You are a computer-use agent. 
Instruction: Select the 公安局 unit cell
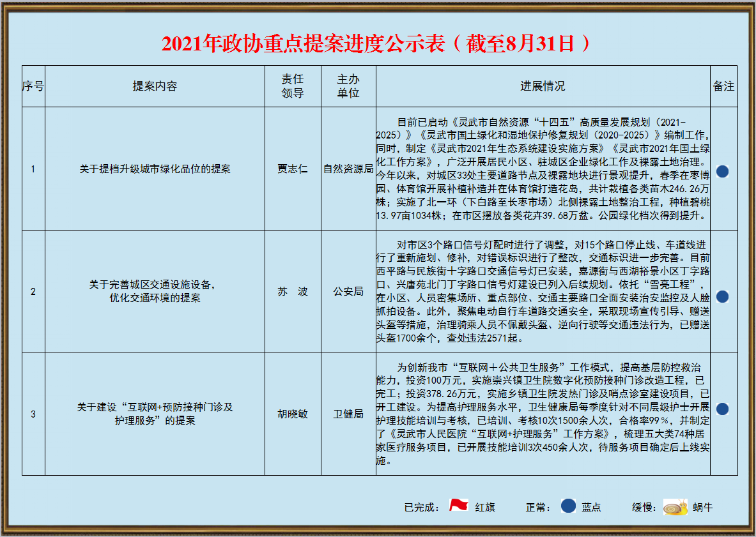click(348, 291)
